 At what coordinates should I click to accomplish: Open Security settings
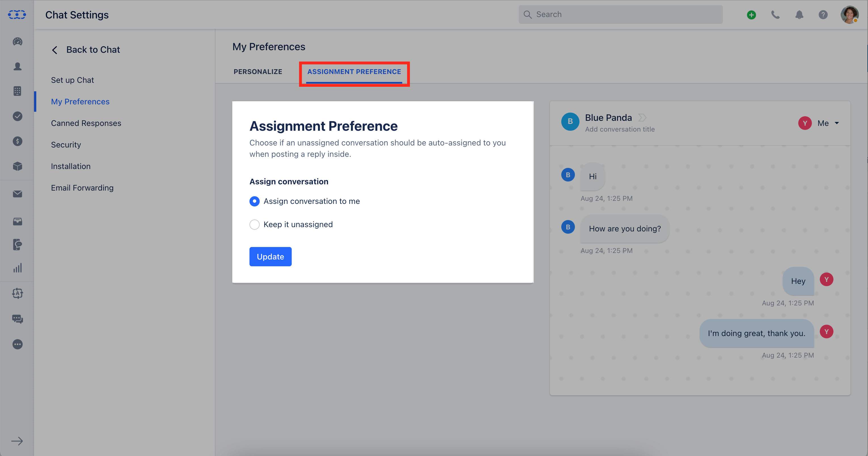pos(66,145)
